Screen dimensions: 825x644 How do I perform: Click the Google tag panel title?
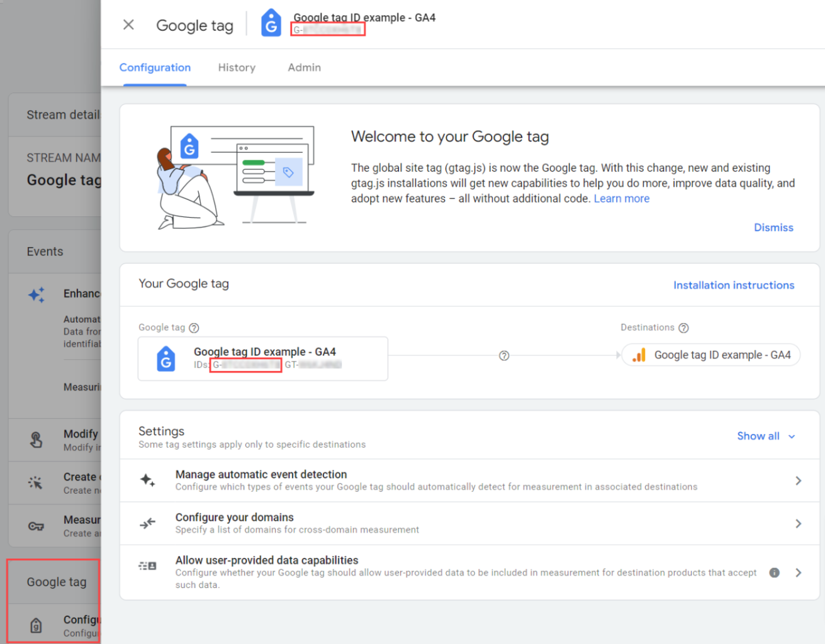point(194,26)
